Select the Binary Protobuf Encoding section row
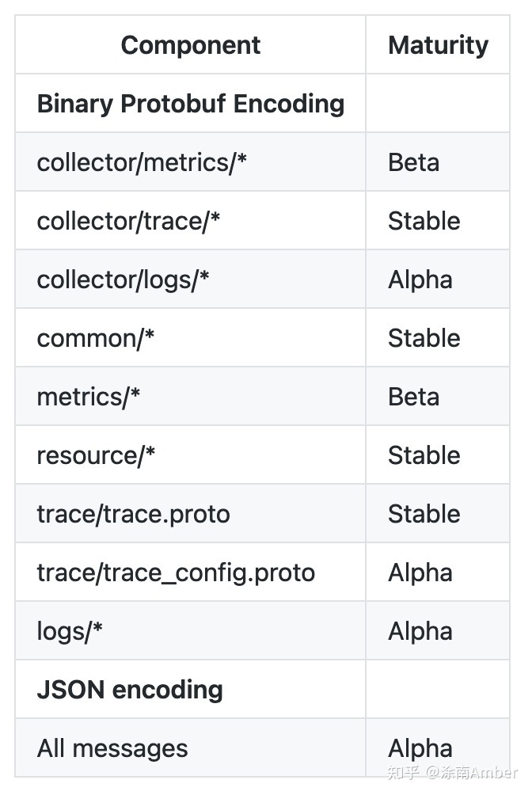This screenshot has height=795, width=532. click(x=190, y=104)
